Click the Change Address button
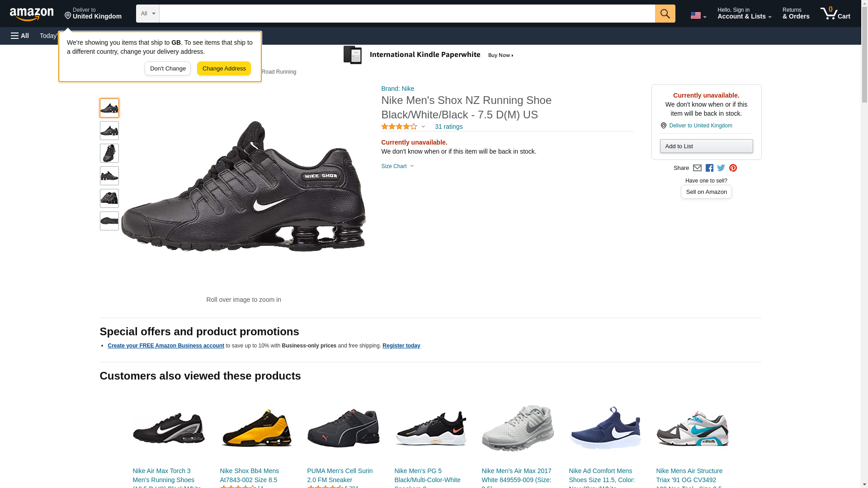The image size is (868, 488). [x=224, y=69]
